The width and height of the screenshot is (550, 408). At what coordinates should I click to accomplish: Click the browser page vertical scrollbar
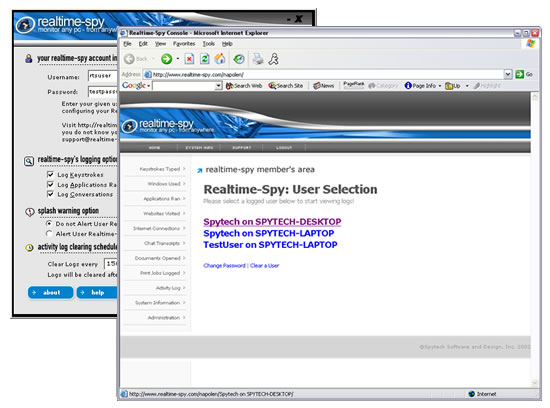[535, 240]
